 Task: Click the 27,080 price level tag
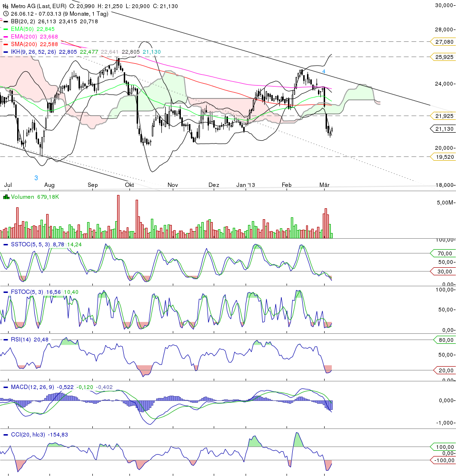(x=444, y=42)
